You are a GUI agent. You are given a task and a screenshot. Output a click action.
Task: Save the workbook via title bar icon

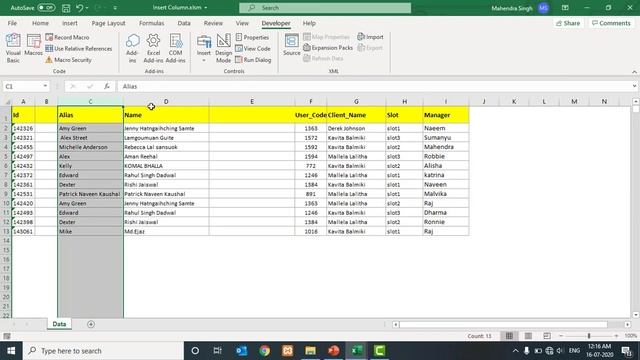(66, 8)
